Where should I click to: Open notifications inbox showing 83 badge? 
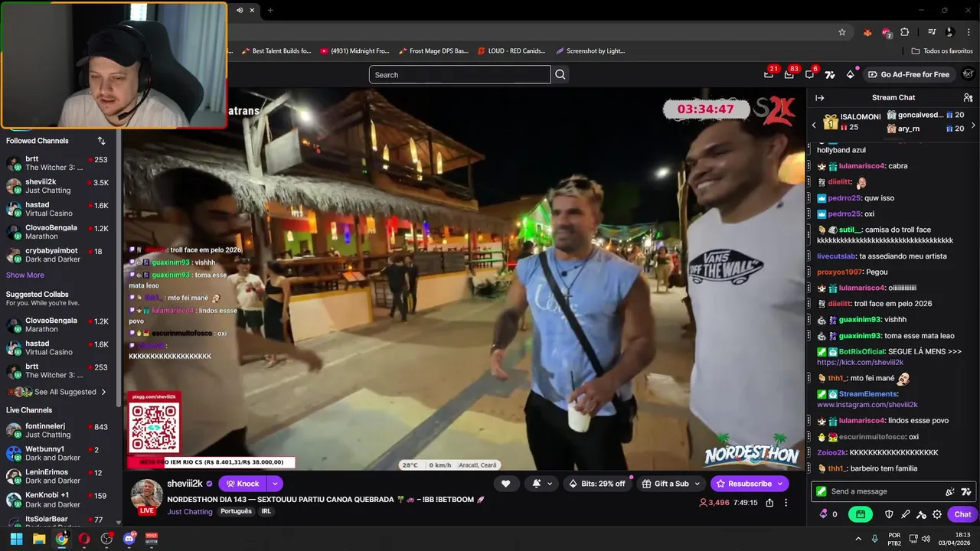(789, 74)
